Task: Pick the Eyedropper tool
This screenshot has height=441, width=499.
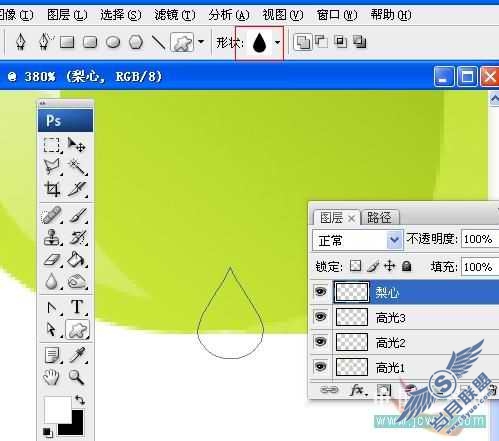Action: (x=77, y=354)
